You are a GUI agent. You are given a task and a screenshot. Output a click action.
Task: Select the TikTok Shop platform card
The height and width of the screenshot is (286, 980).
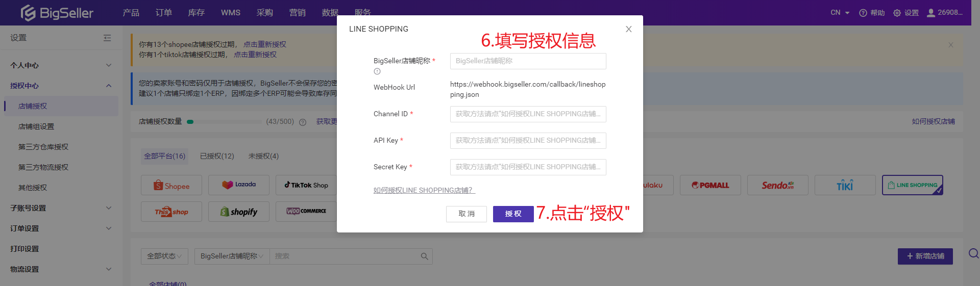(x=306, y=185)
